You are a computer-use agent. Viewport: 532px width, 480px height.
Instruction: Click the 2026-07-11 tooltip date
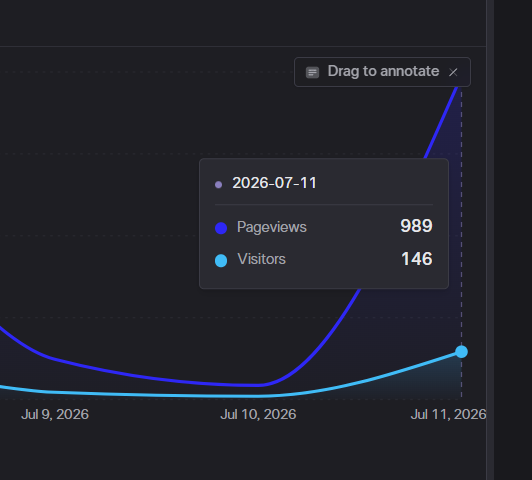(x=274, y=183)
